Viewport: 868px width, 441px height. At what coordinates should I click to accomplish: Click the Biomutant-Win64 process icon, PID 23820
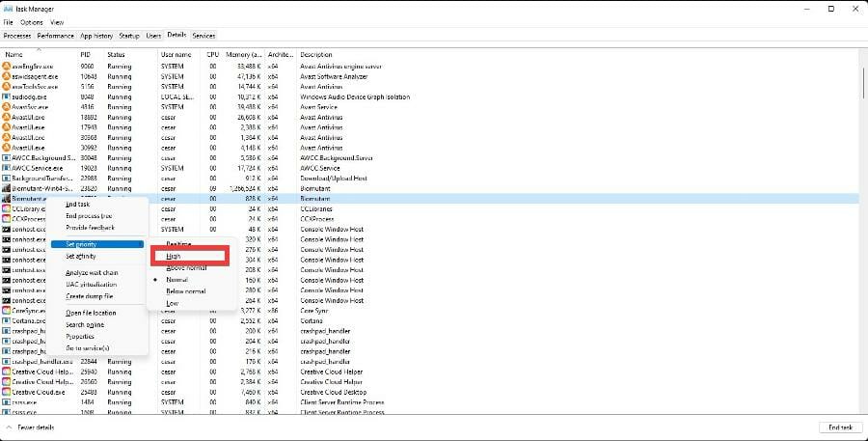7,188
